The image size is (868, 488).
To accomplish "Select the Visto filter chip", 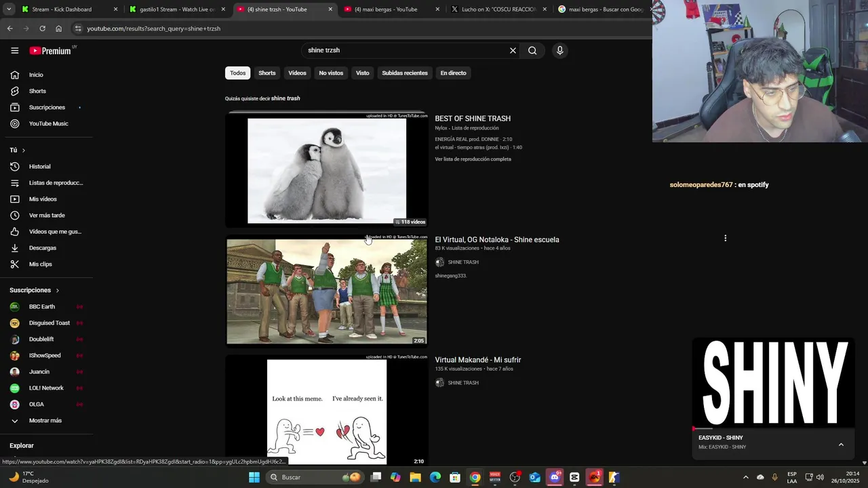I will point(363,73).
